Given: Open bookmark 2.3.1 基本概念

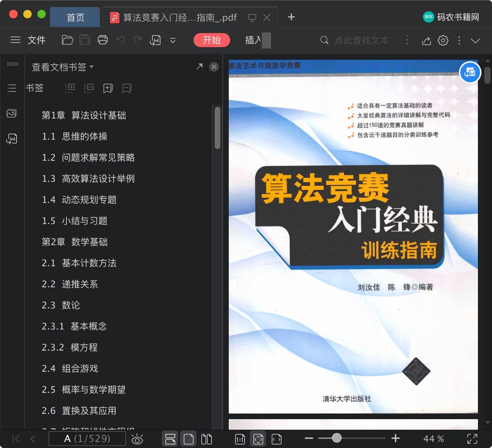Looking at the screenshot, I should (x=74, y=326).
